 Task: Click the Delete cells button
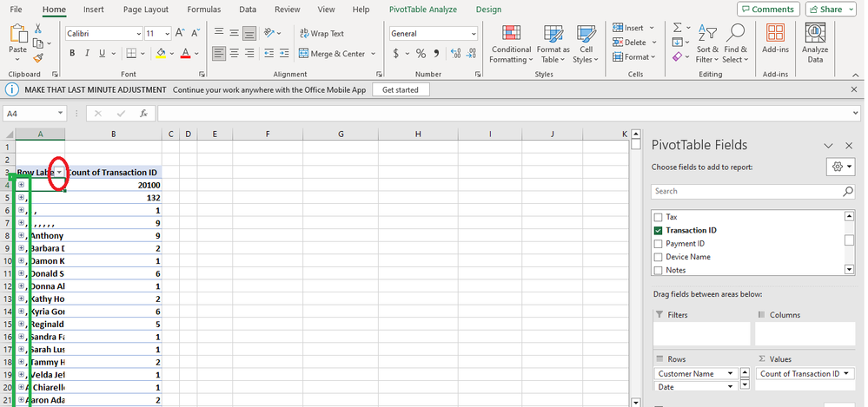pos(633,42)
